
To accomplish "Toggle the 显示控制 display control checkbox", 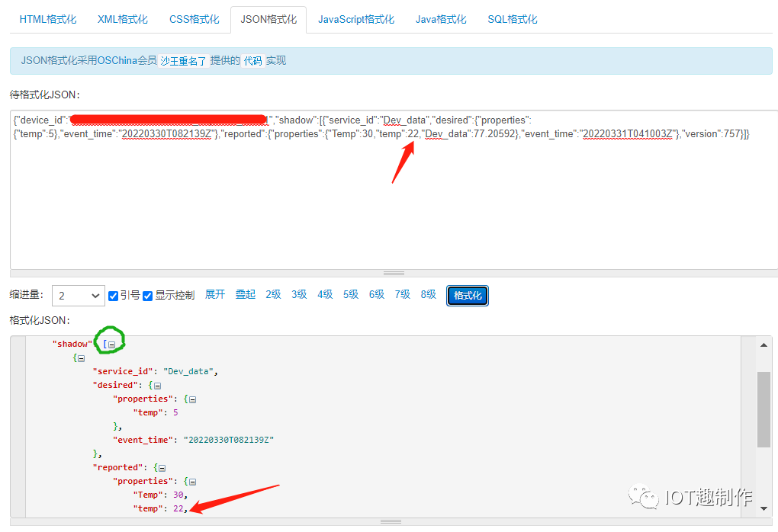I will 146,294.
